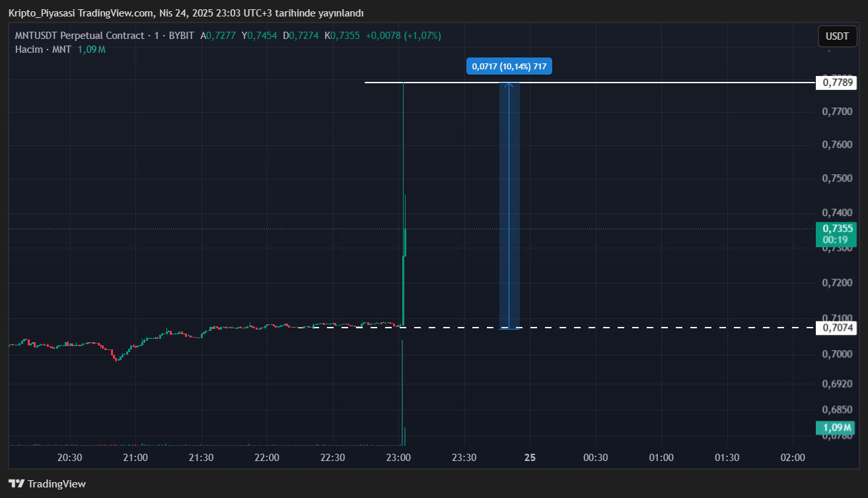This screenshot has height=498, width=868.
Task: Click the 02:00 time axis label
Action: 793,458
